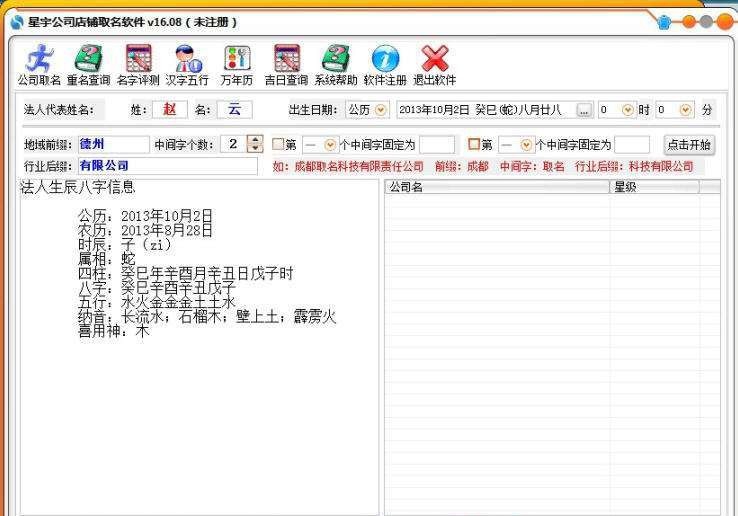Open the minute dropdown before 分
This screenshot has height=516, width=738.
685,110
